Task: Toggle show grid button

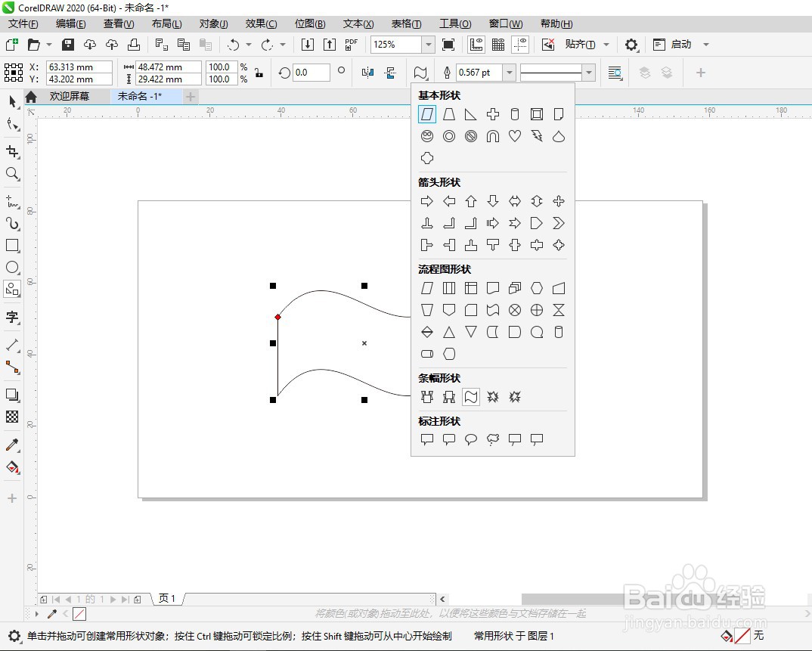Action: (498, 45)
